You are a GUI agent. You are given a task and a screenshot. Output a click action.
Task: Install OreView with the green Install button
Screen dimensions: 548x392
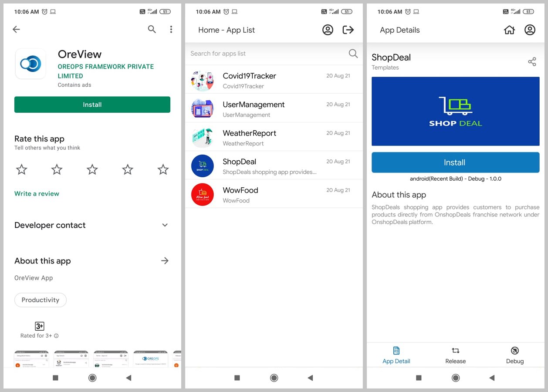pos(92,105)
